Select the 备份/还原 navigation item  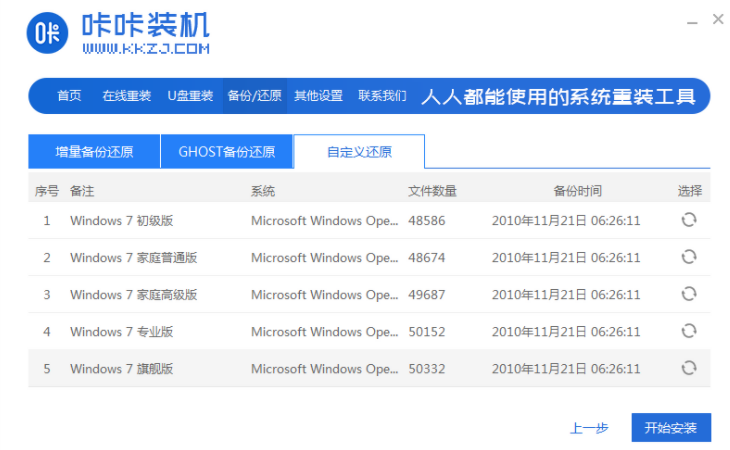click(x=255, y=96)
